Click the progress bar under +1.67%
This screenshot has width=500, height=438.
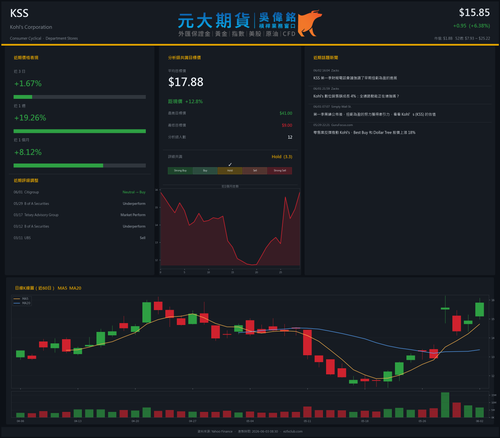coord(80,97)
